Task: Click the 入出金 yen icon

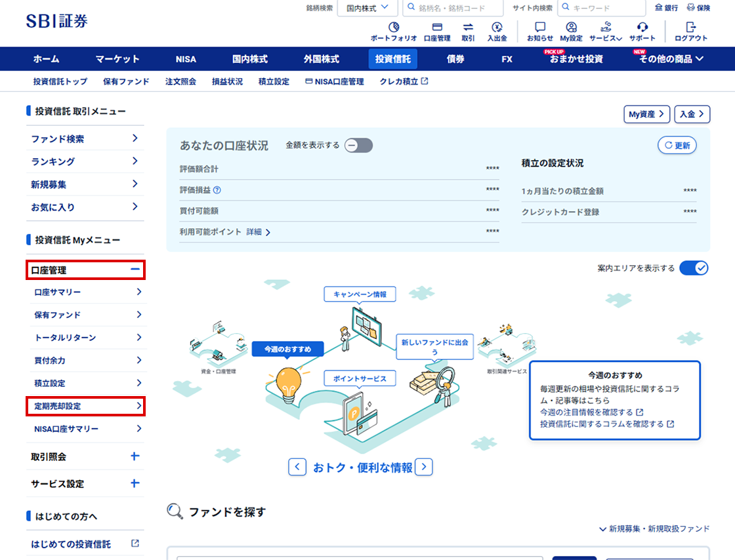Action: click(497, 28)
